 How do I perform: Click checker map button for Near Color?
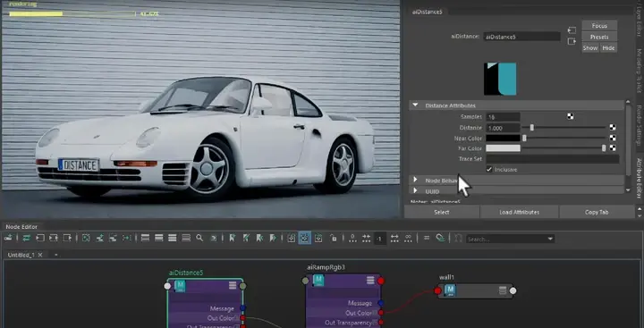613,138
